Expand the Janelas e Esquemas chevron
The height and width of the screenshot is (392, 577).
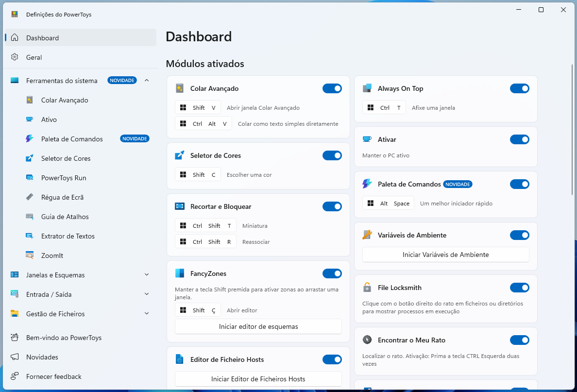tap(147, 274)
